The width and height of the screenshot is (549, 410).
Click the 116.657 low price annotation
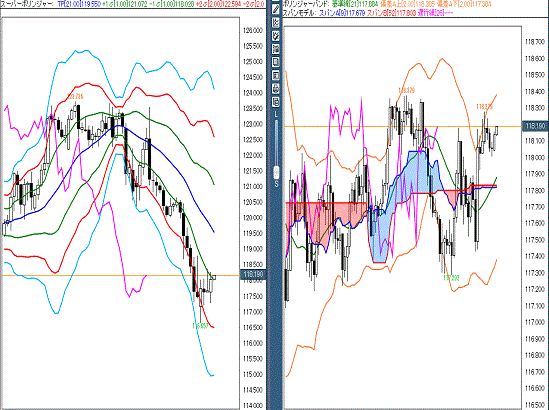200,326
